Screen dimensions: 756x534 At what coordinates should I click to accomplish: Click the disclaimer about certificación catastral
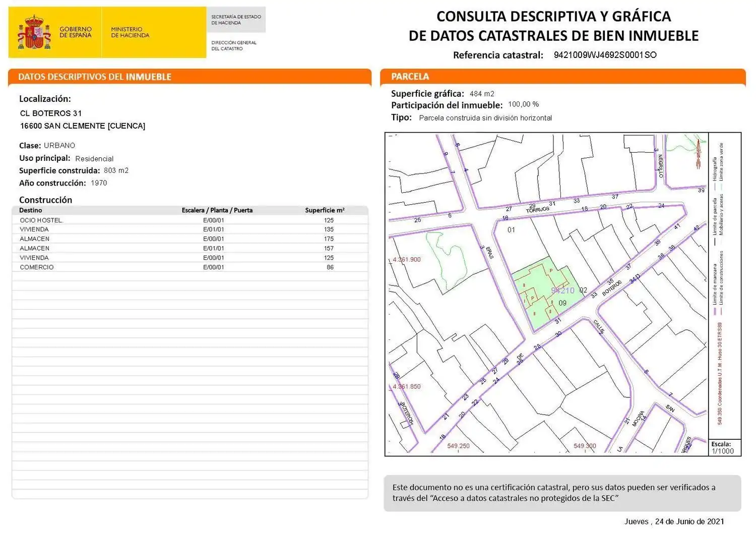pyautogui.click(x=554, y=493)
